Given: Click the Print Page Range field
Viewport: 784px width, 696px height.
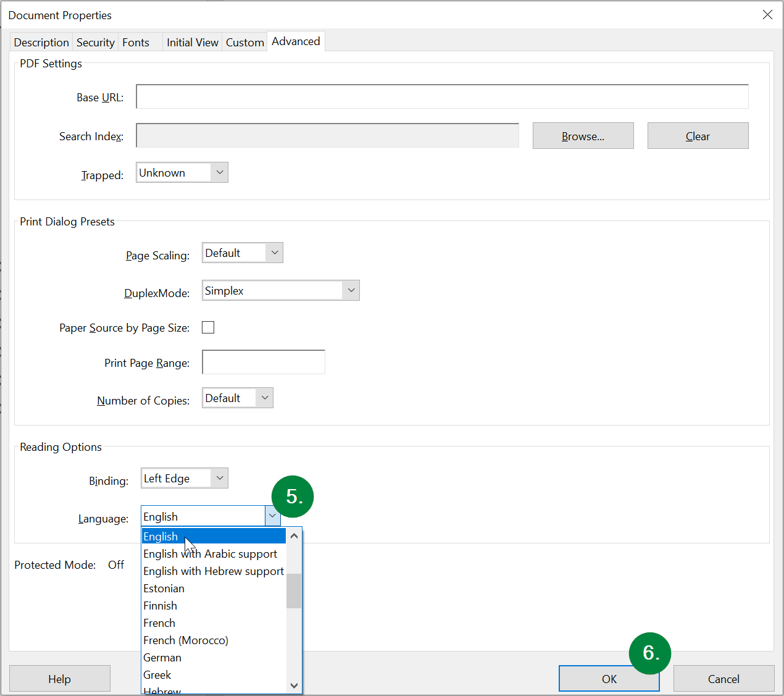Looking at the screenshot, I should click(264, 362).
